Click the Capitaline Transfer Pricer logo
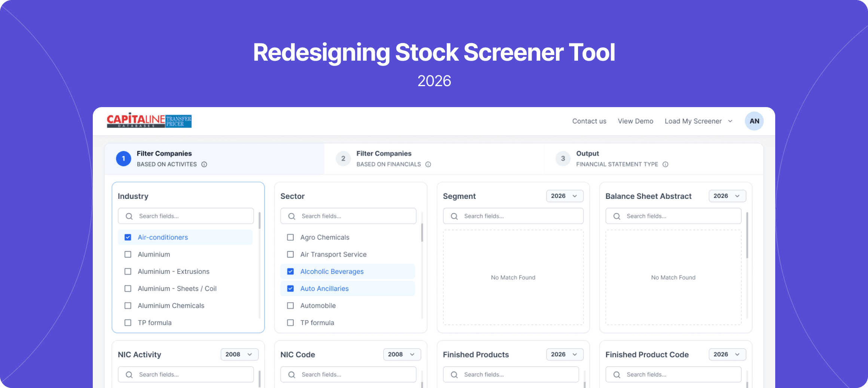The image size is (868, 388). (149, 120)
